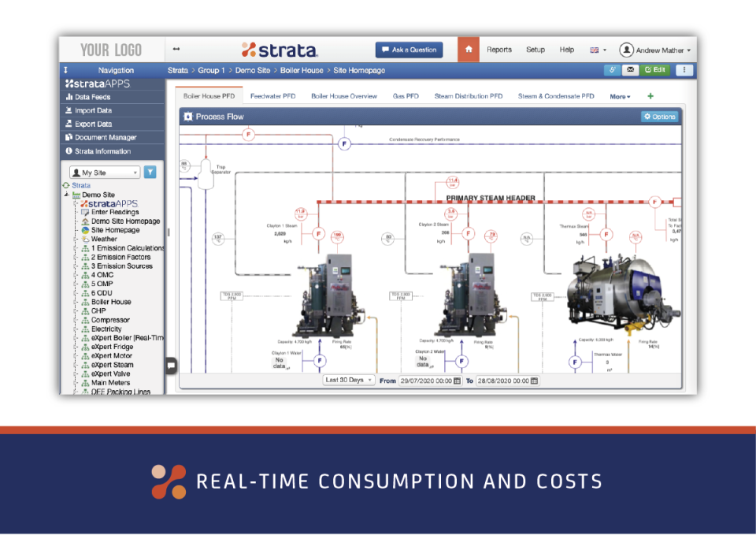Open the calendar picker on the From date
This screenshot has width=756, height=535.
[x=458, y=380]
